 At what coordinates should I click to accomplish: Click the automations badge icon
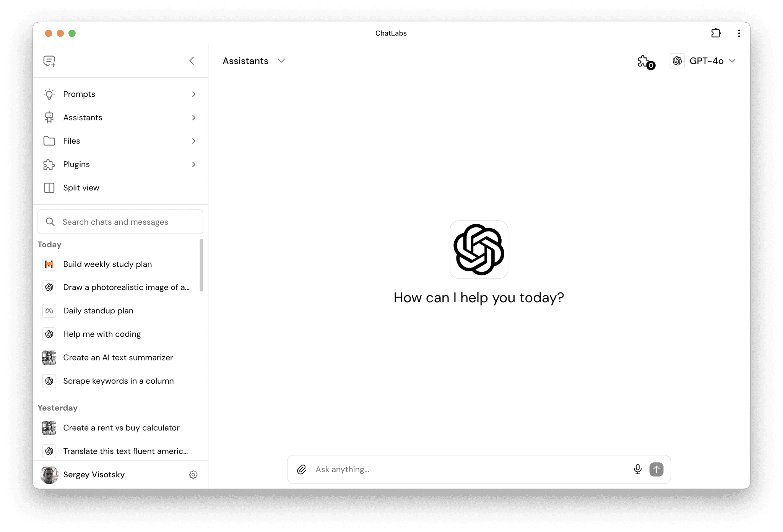coord(647,61)
